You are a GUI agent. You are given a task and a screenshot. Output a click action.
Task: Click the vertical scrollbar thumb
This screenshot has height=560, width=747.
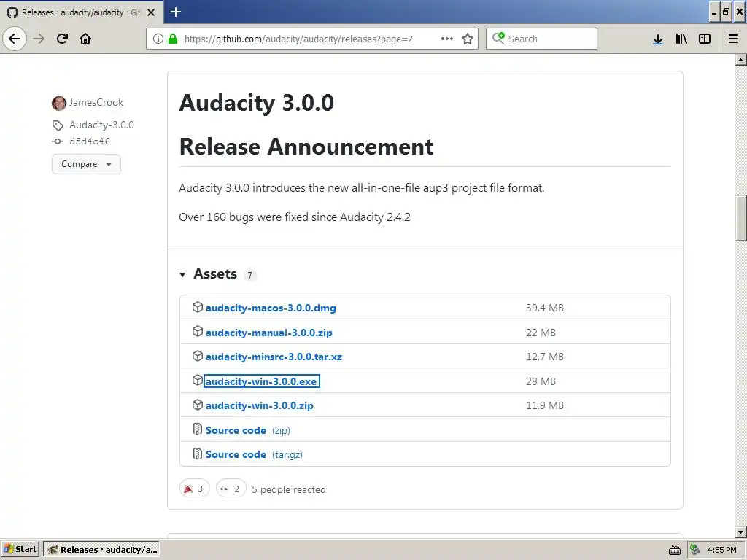coord(741,219)
